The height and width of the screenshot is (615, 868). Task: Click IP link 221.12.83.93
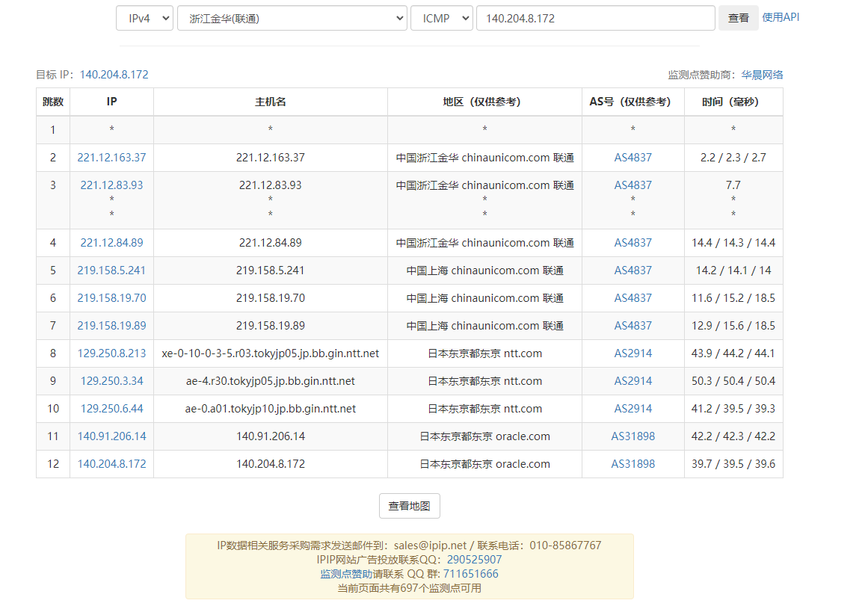coord(112,185)
